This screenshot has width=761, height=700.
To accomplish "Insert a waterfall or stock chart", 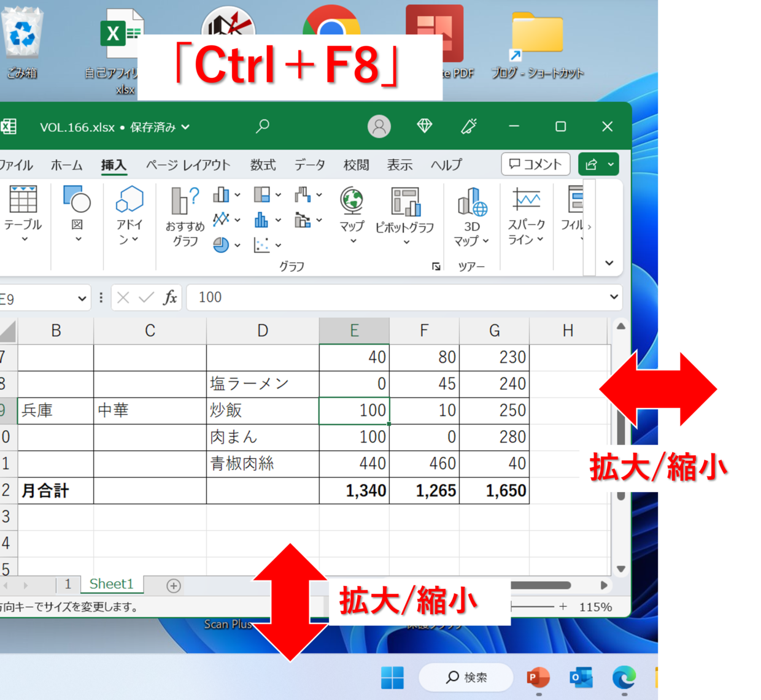I will [x=309, y=195].
